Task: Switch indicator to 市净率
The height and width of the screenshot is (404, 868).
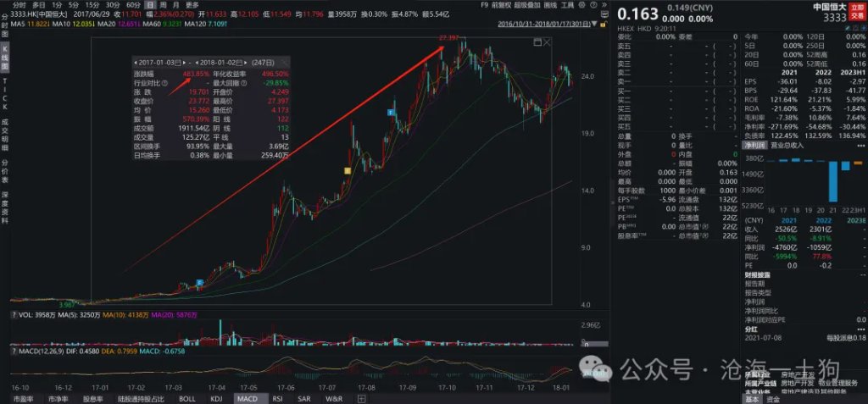Action: pyautogui.click(x=57, y=398)
